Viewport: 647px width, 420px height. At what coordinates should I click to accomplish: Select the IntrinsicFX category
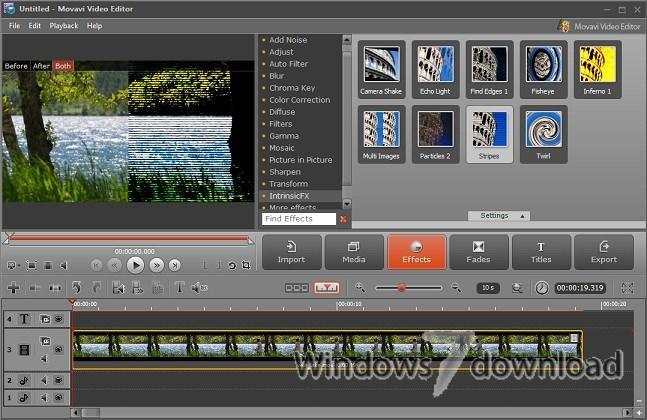289,196
